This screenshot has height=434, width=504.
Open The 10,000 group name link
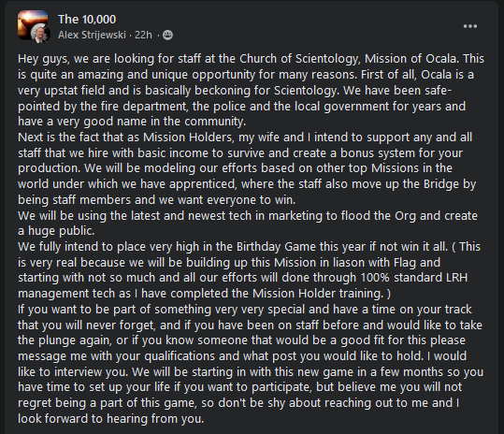(x=87, y=20)
